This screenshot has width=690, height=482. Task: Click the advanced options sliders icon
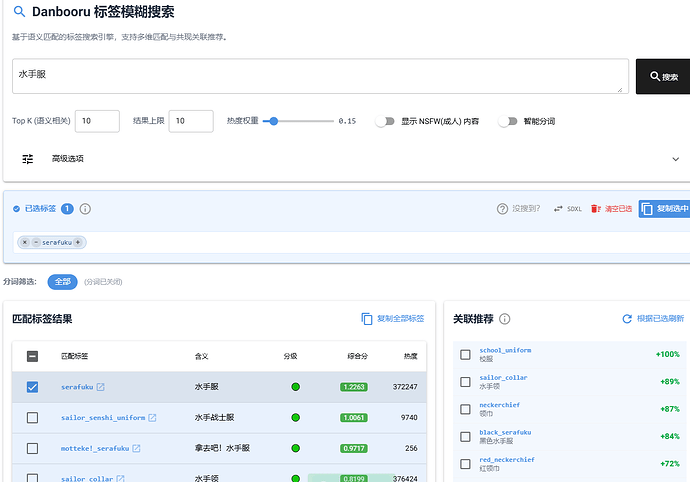coord(28,159)
